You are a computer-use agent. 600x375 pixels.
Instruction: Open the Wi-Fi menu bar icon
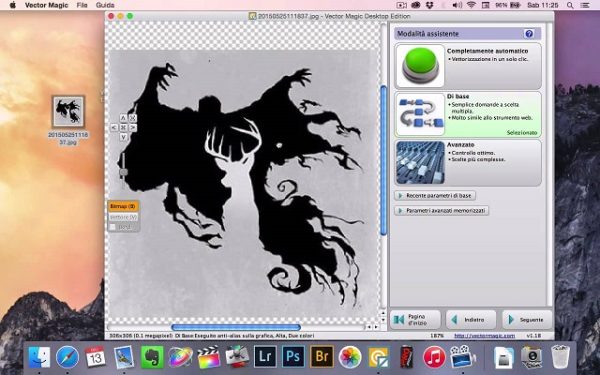(x=471, y=5)
